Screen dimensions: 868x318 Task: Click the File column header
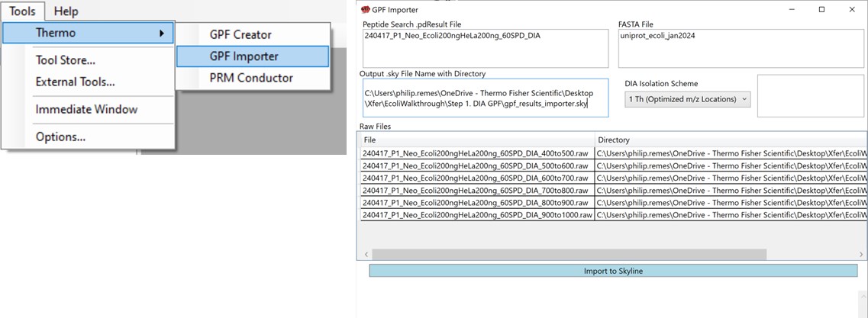tap(478, 140)
